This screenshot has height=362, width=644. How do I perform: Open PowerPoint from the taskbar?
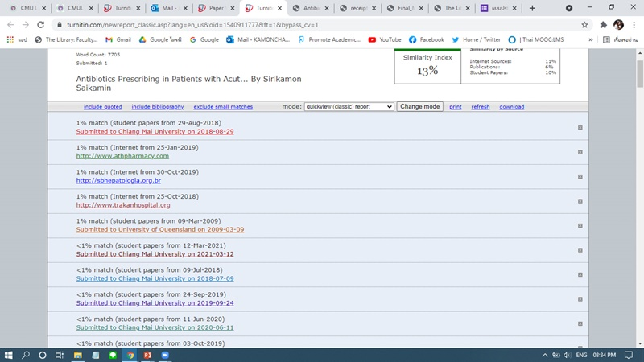pyautogui.click(x=147, y=355)
